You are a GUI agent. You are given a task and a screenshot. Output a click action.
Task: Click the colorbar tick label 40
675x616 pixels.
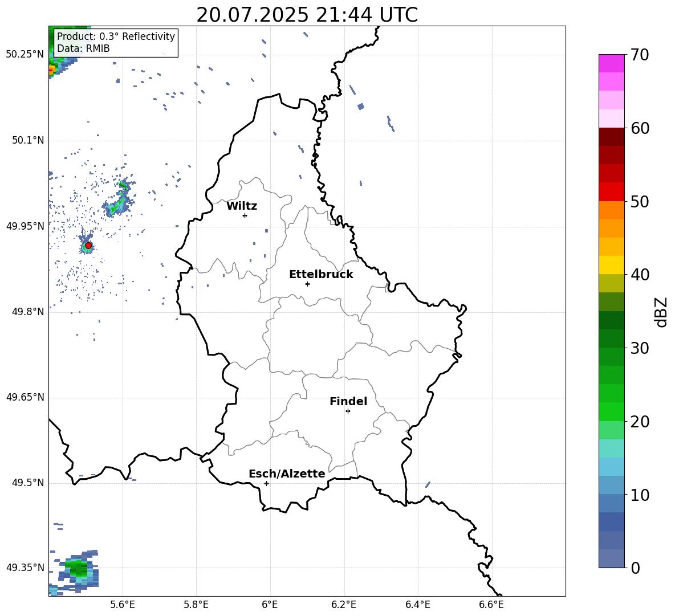[640, 275]
